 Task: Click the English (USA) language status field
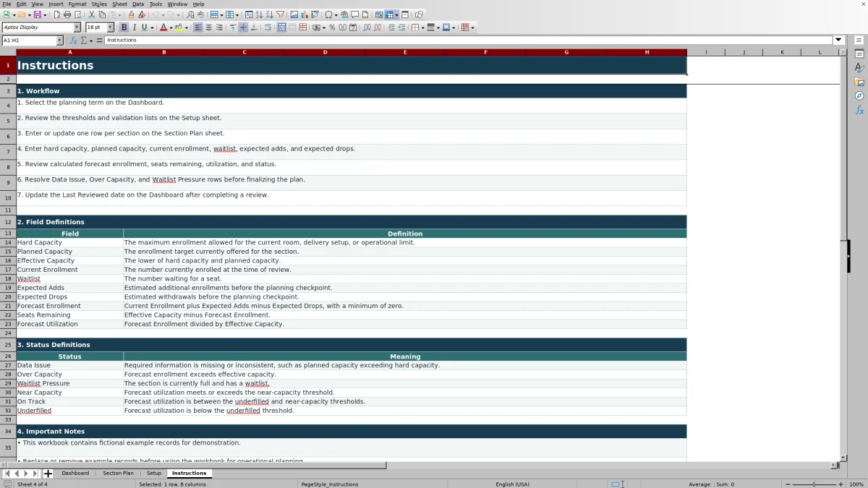click(x=512, y=484)
